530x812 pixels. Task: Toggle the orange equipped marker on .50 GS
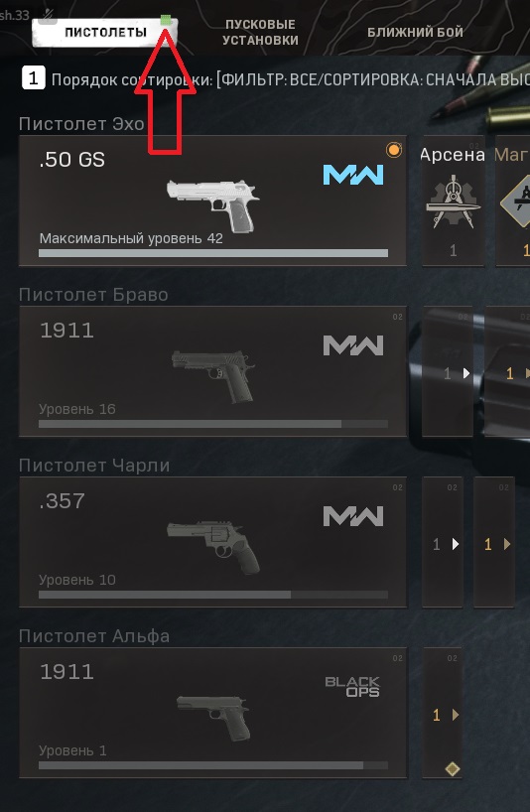pyautogui.click(x=394, y=150)
